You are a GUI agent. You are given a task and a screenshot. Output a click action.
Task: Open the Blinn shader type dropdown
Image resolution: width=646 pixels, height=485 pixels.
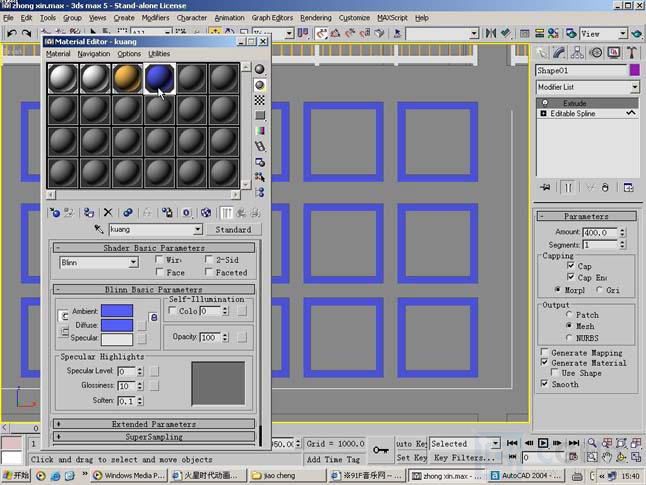coord(133,262)
